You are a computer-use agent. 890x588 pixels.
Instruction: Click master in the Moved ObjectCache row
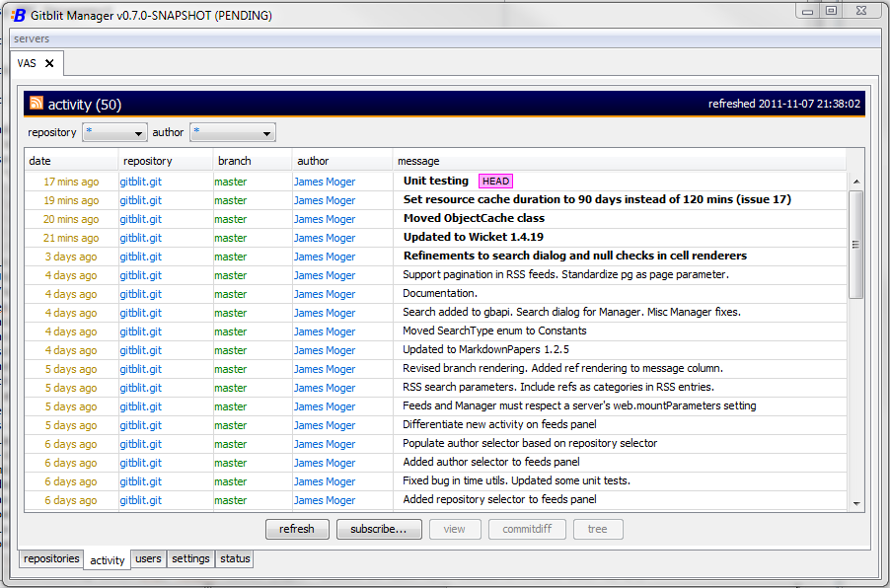[231, 219]
